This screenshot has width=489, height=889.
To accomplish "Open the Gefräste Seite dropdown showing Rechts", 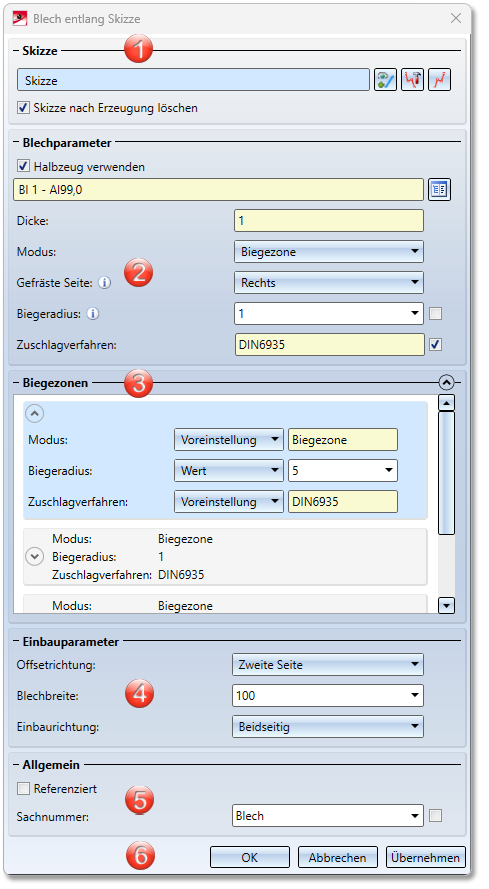I will click(x=329, y=282).
